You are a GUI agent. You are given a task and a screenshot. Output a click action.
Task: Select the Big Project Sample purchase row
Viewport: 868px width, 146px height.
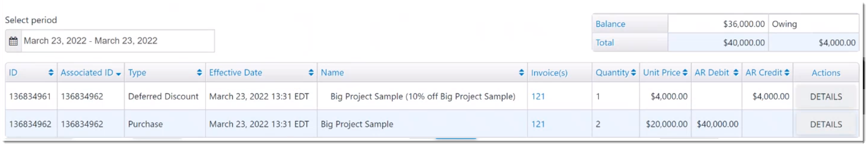(432, 124)
